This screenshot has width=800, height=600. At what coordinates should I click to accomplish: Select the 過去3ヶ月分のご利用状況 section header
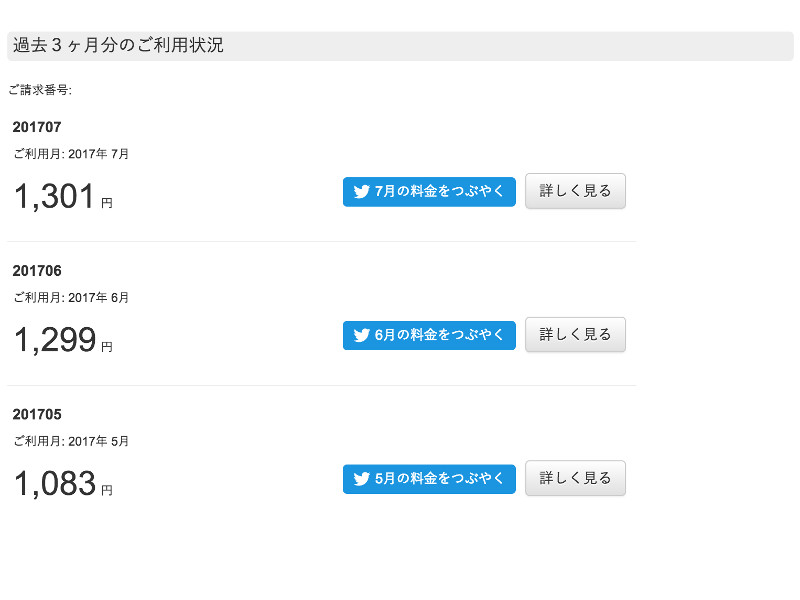pos(400,46)
